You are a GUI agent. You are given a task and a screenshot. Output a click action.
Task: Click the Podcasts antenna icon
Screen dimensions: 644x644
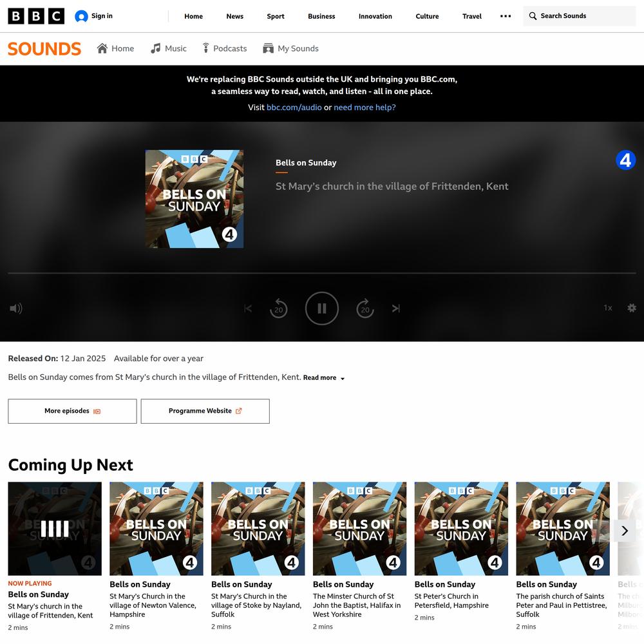[x=206, y=48]
